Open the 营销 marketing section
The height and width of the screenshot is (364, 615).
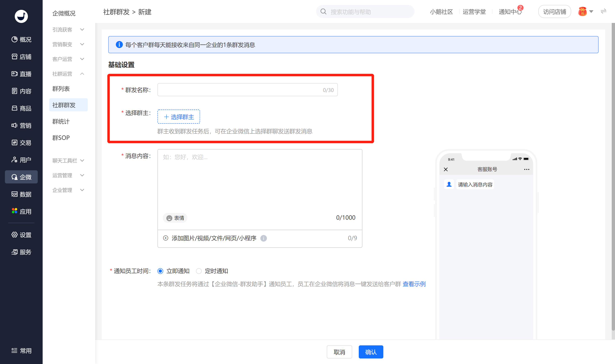coord(21,125)
